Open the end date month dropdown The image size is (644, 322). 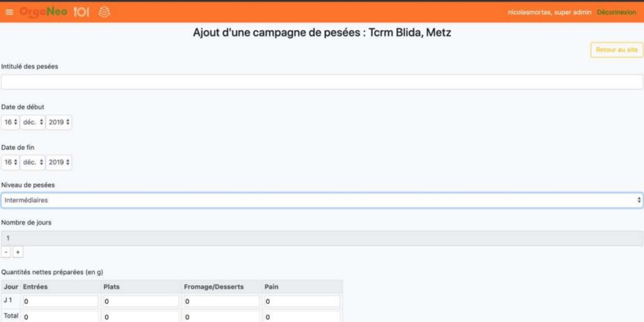tap(33, 162)
